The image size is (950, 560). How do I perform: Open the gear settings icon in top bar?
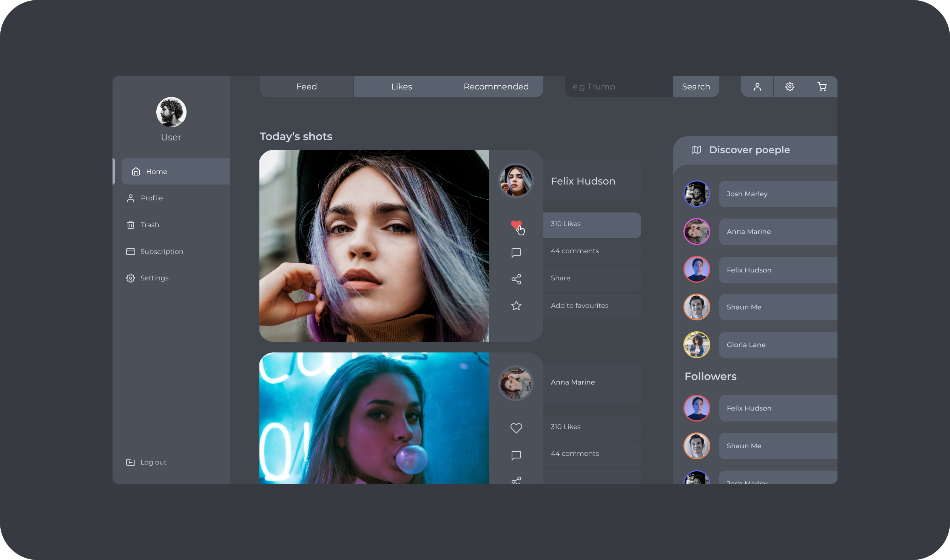(x=790, y=87)
